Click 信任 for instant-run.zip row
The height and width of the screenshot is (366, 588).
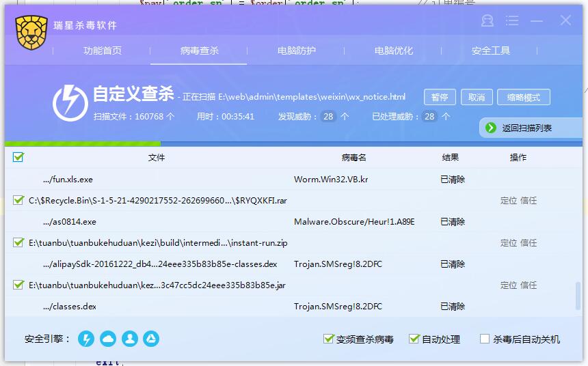pos(529,243)
